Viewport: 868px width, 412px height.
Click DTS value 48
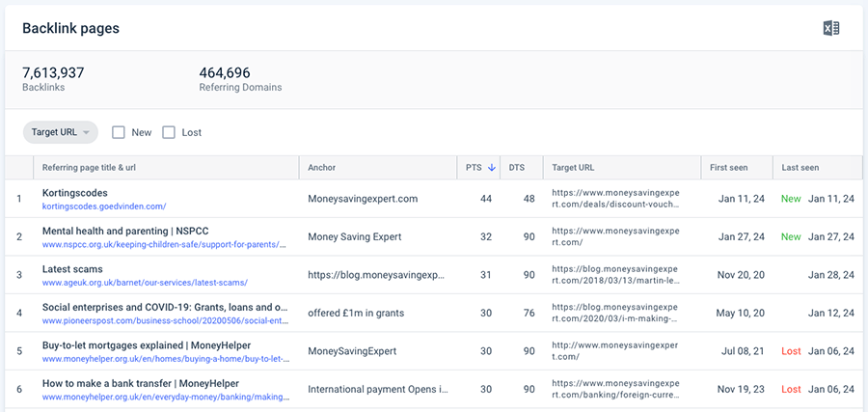click(529, 198)
